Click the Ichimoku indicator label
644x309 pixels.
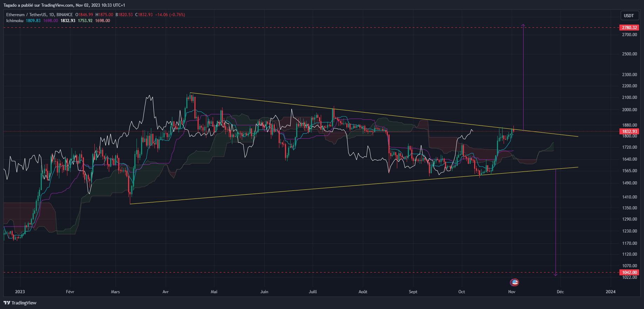[15, 21]
